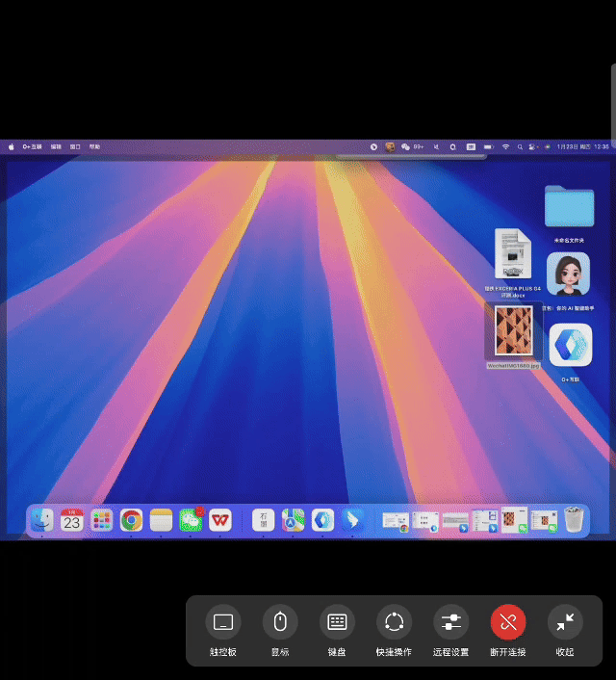
Task: Open the AI 智能助手 avatar desktop icon
Action: point(568,275)
